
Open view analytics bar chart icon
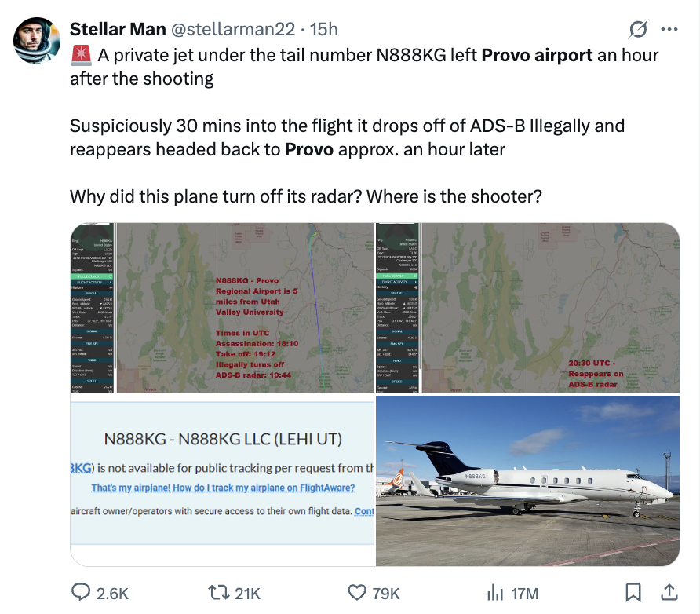[495, 593]
